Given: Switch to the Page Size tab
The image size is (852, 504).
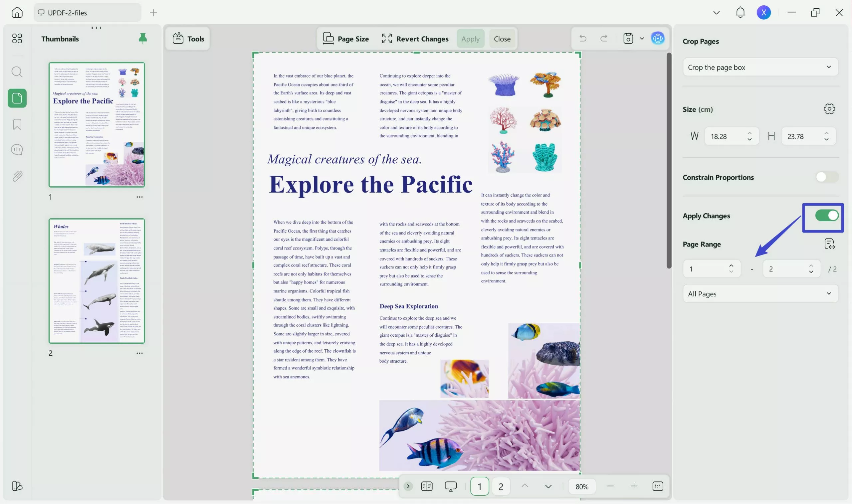Looking at the screenshot, I should (x=346, y=38).
